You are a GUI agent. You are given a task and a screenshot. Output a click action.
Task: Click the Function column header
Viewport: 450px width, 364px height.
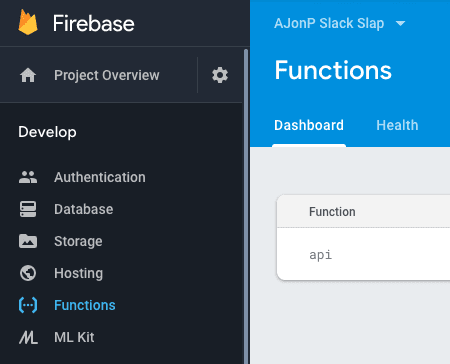(x=332, y=212)
